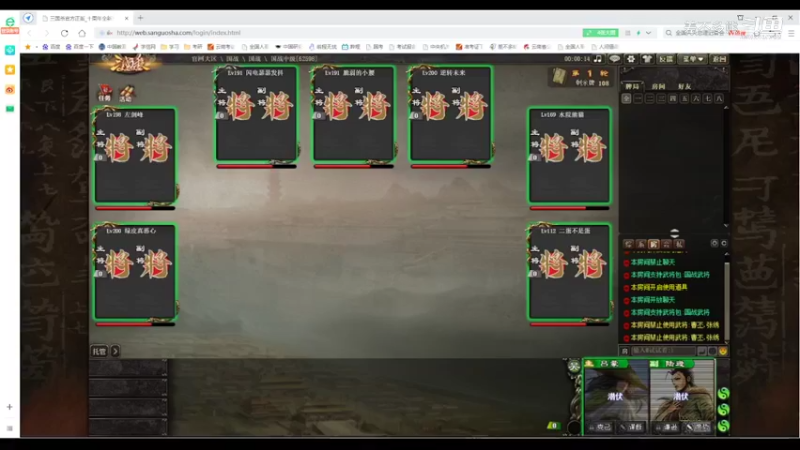Switch to the 牌局 tab

click(x=632, y=86)
